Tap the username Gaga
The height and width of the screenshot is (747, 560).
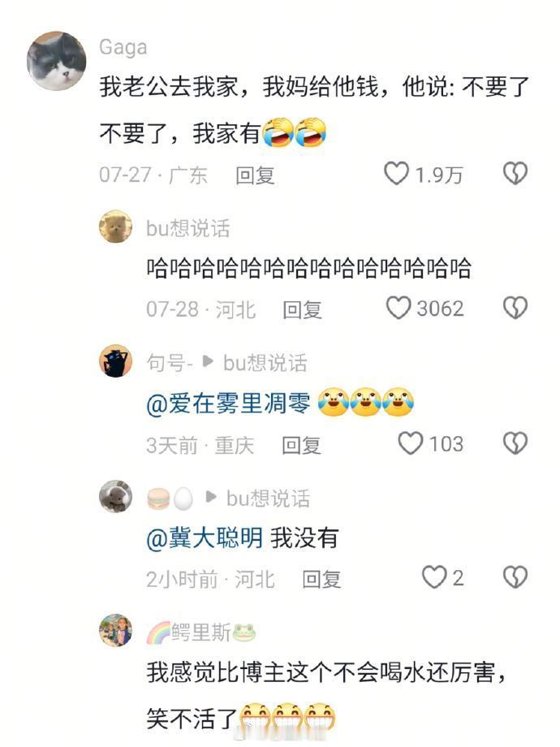tap(123, 47)
